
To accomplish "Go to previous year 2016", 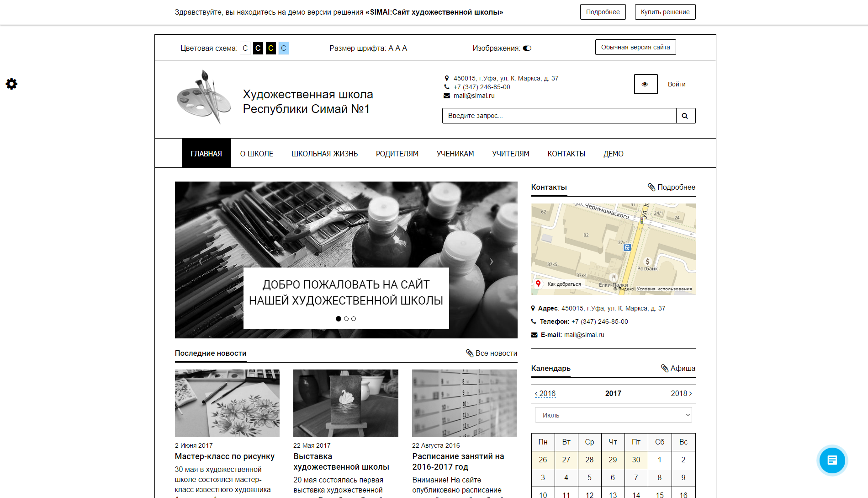I will click(x=545, y=393).
